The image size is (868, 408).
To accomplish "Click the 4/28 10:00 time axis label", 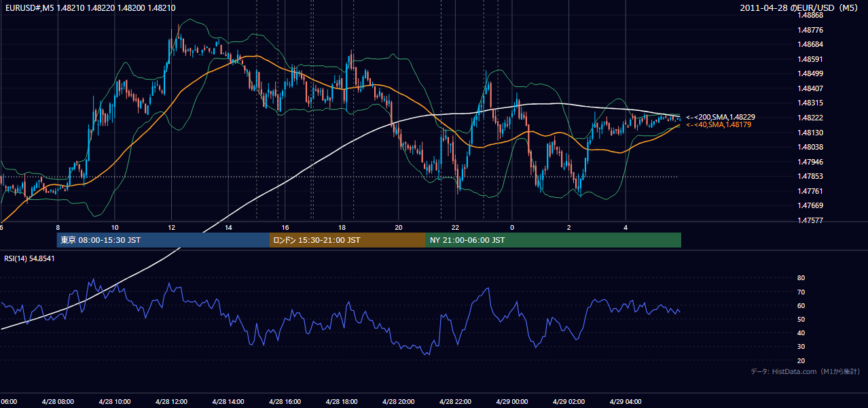I will 114,401.
